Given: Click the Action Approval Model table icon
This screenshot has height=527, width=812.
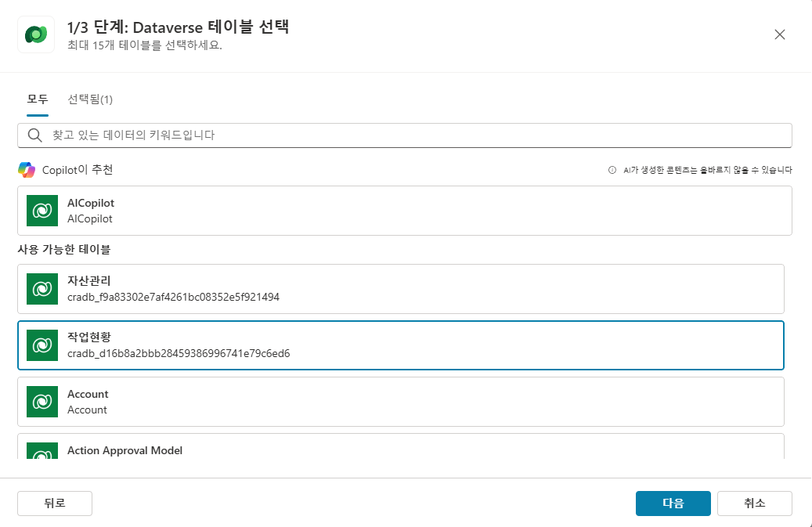Looking at the screenshot, I should click(42, 452).
